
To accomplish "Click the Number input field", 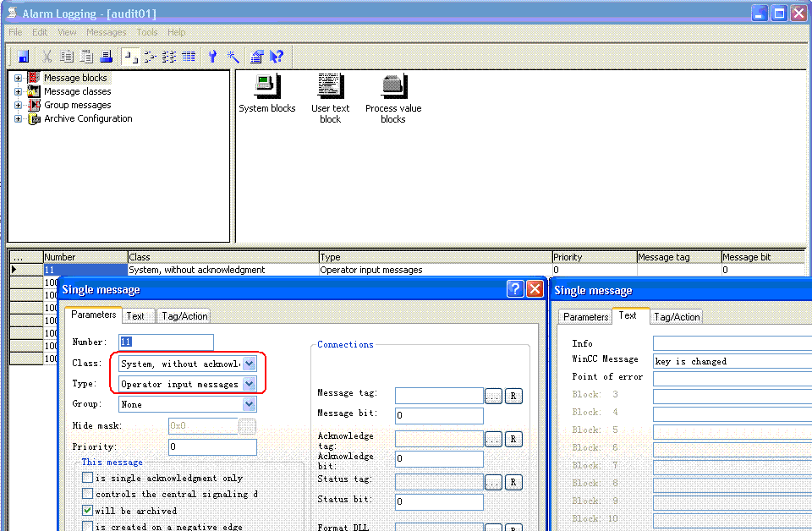I will (166, 342).
